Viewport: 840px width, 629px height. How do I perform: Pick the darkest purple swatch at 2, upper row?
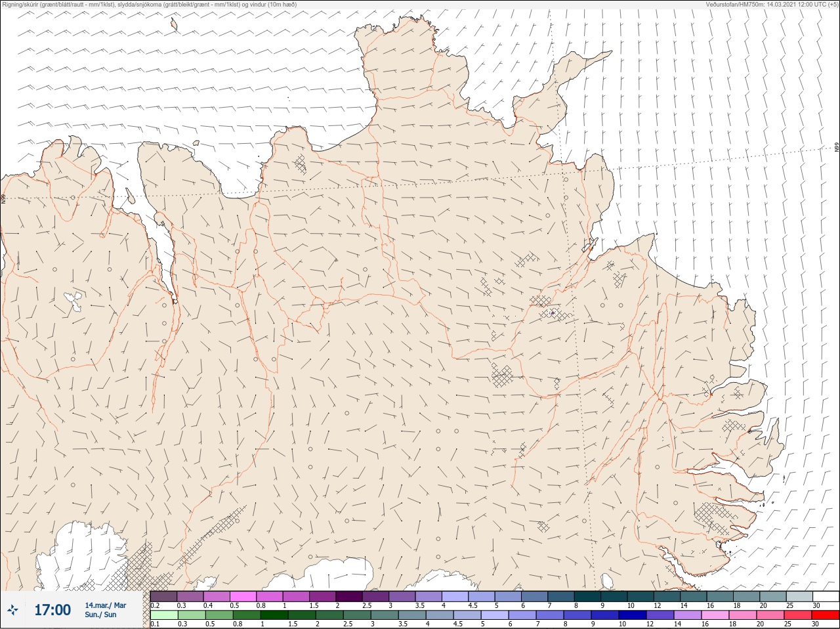coord(349,597)
